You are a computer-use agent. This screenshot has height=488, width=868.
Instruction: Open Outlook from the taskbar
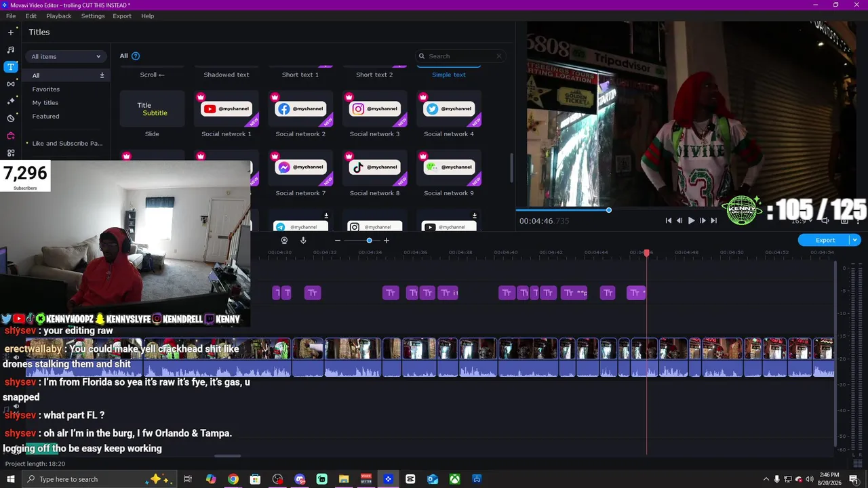tap(433, 479)
